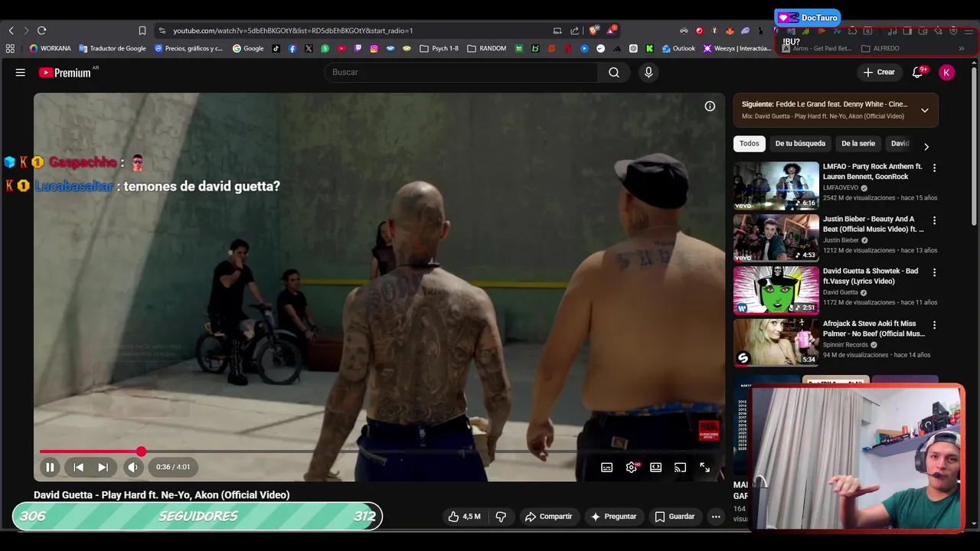Image resolution: width=980 pixels, height=551 pixels.
Task: Open the Traductor de Google bookmark
Action: point(113,48)
